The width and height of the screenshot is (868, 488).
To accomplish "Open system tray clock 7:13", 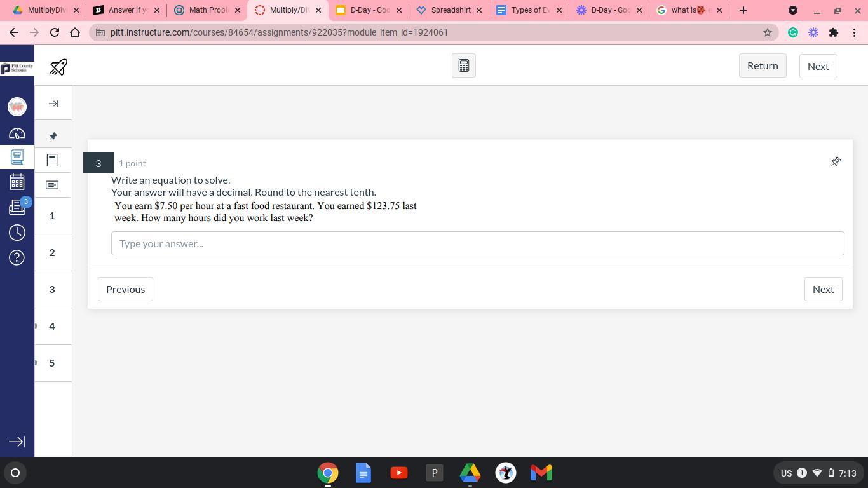I will 848,473.
